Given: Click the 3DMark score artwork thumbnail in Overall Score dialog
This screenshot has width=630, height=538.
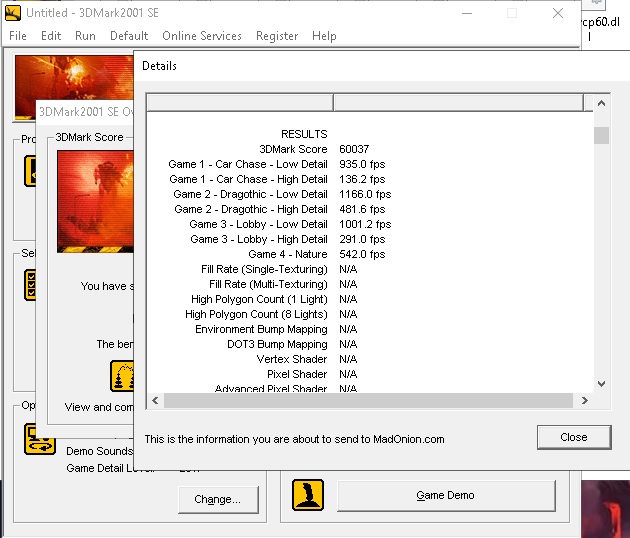Looking at the screenshot, I should pos(95,201).
